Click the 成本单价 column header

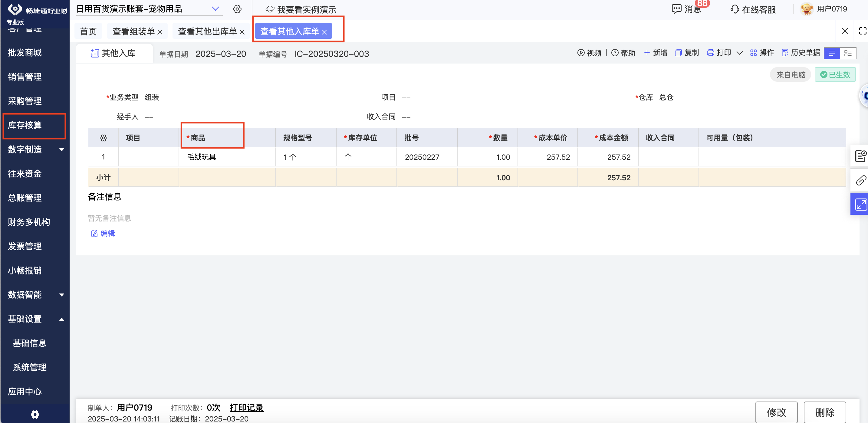(x=548, y=137)
